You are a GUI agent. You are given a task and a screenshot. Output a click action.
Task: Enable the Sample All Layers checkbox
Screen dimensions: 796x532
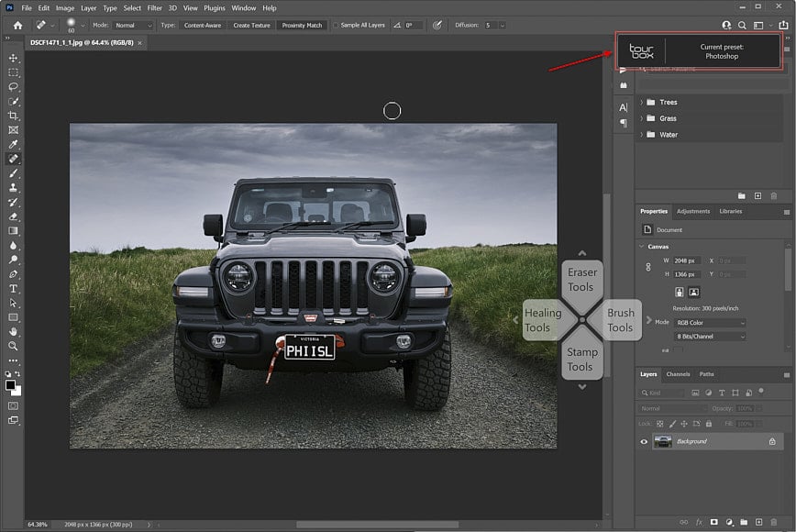pyautogui.click(x=336, y=25)
